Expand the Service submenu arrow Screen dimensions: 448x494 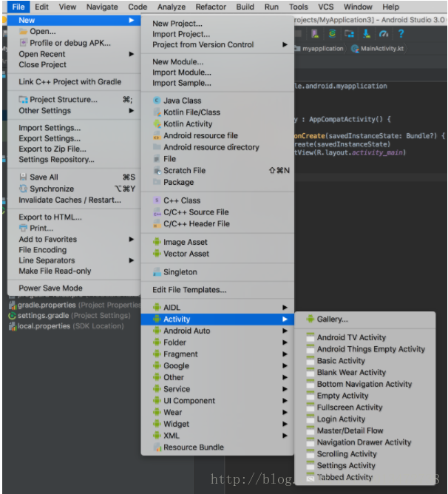coord(285,389)
